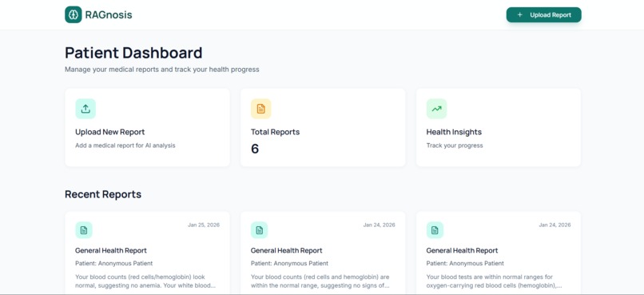Open the Upload New Report card title
This screenshot has height=295, width=644.
109,132
